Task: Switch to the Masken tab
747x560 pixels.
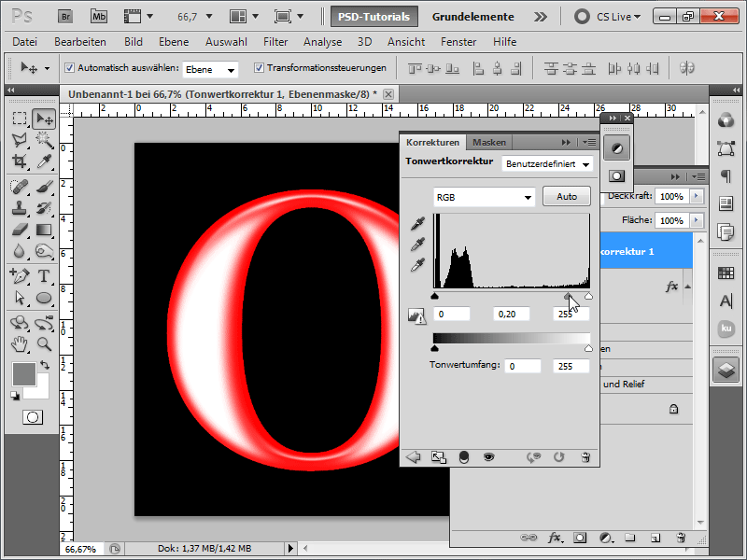Action: 489,143
